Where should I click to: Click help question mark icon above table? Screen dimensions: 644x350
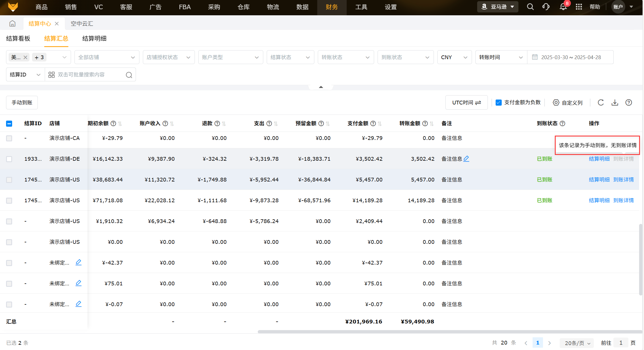[629, 102]
